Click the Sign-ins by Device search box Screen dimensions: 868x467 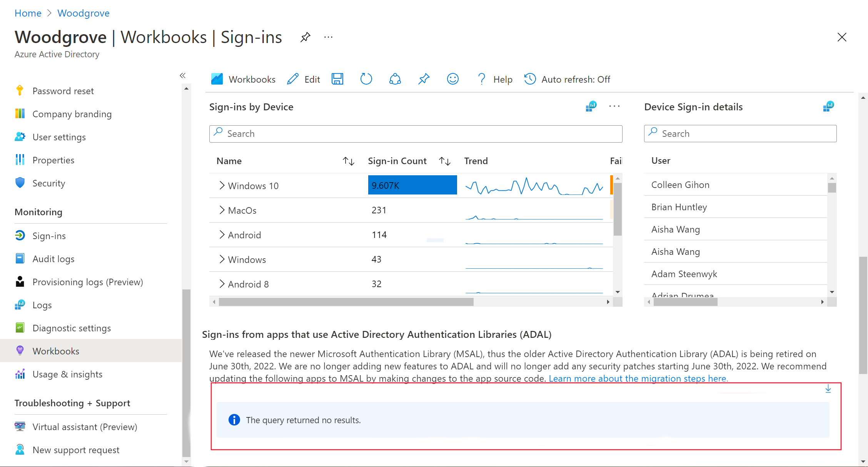pyautogui.click(x=416, y=134)
